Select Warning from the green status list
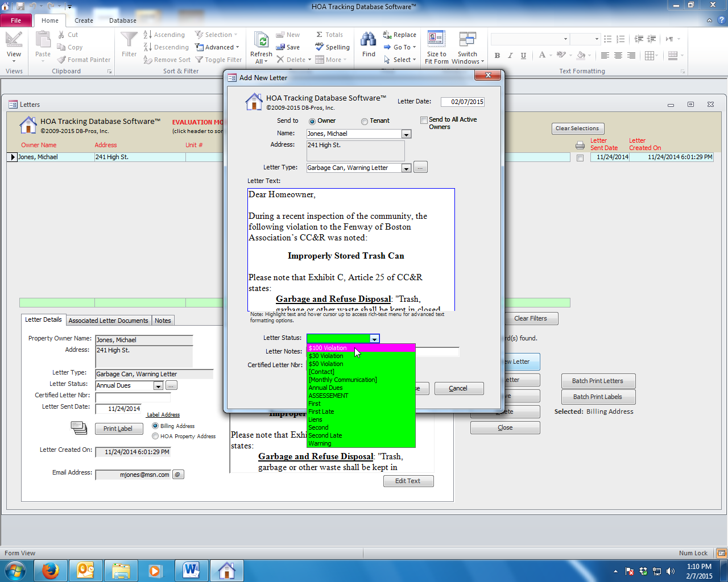 tap(320, 443)
